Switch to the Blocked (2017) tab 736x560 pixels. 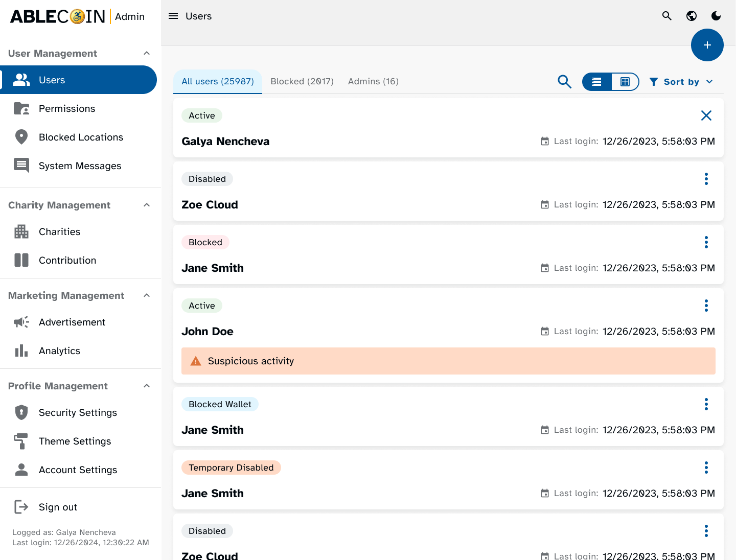point(302,81)
